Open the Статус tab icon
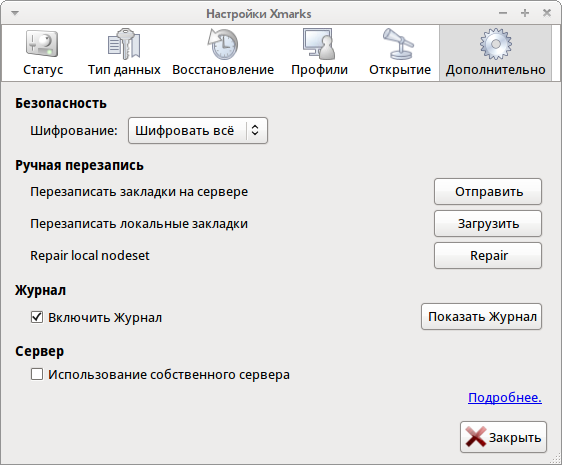 [x=42, y=44]
